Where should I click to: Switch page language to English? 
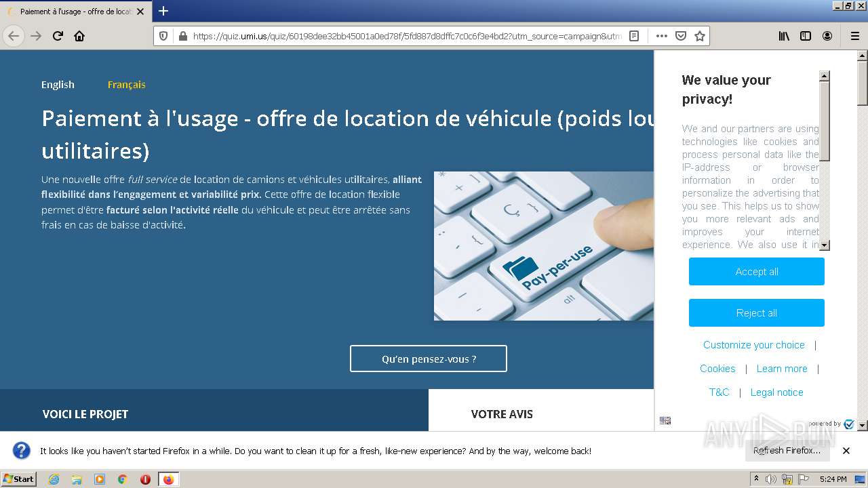tap(58, 85)
